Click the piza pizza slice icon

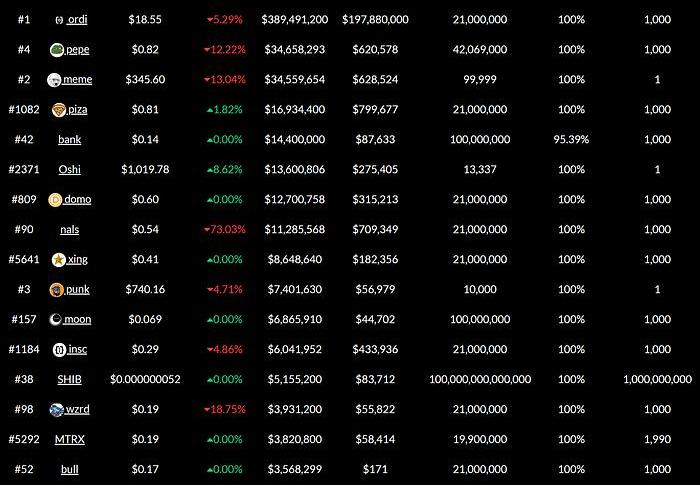click(x=58, y=110)
